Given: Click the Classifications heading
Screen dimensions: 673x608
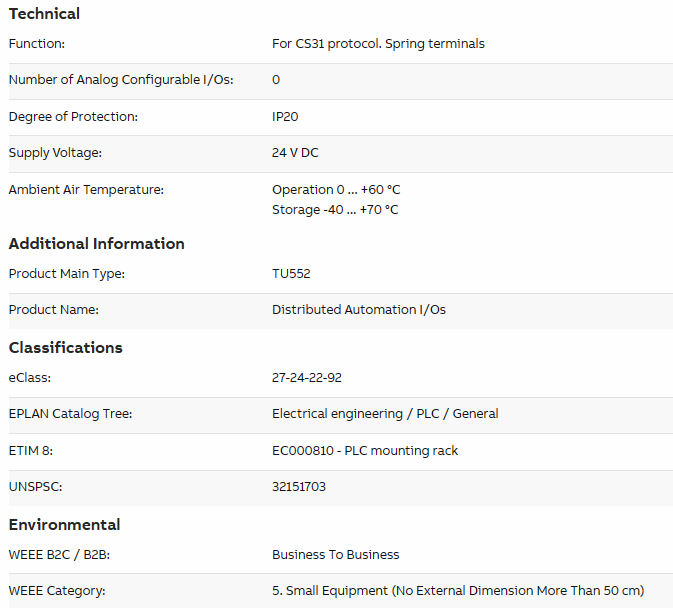Looking at the screenshot, I should click(66, 348).
